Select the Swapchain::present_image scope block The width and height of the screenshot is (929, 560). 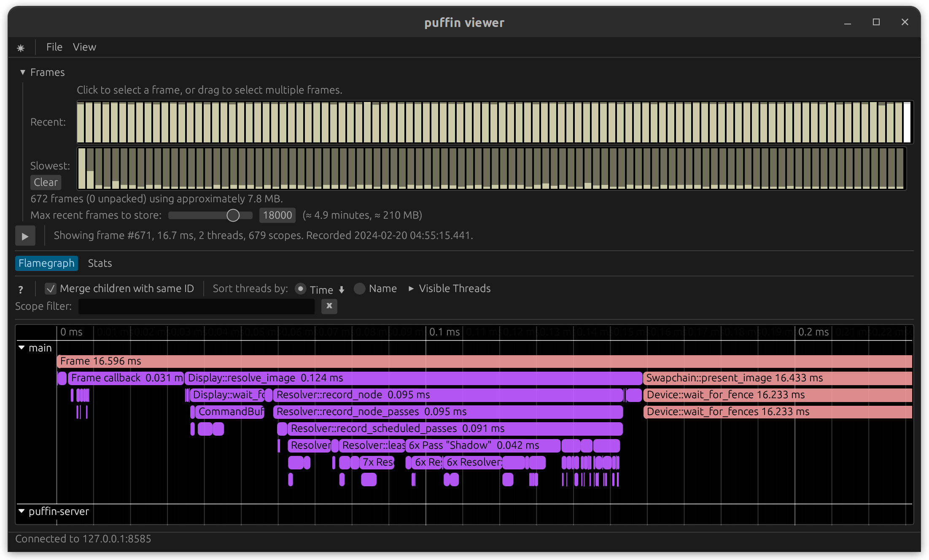(759, 378)
